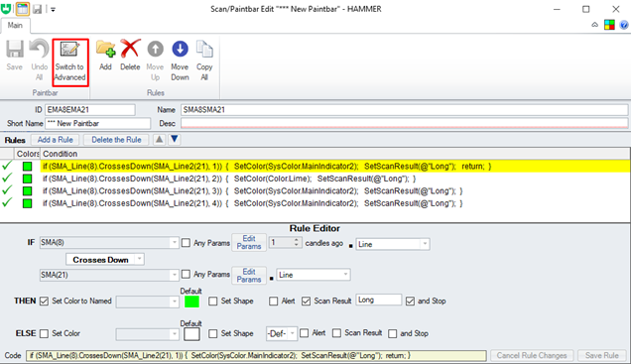631x364 pixels.
Task: Open ELSE named color dropdown
Action: (175, 334)
